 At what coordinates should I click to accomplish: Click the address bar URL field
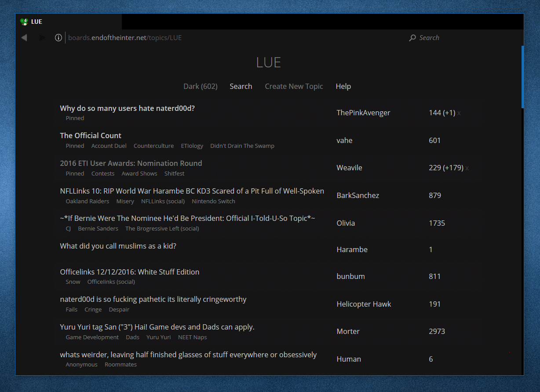click(125, 38)
